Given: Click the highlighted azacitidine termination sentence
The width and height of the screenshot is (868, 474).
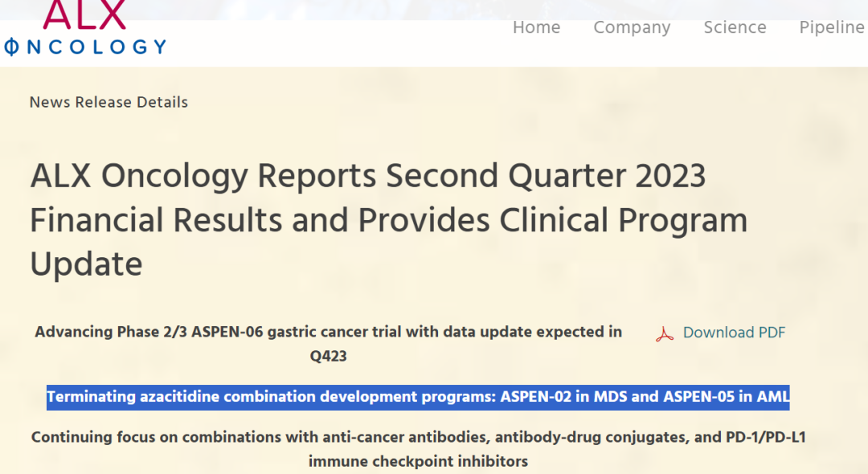Looking at the screenshot, I should 418,397.
